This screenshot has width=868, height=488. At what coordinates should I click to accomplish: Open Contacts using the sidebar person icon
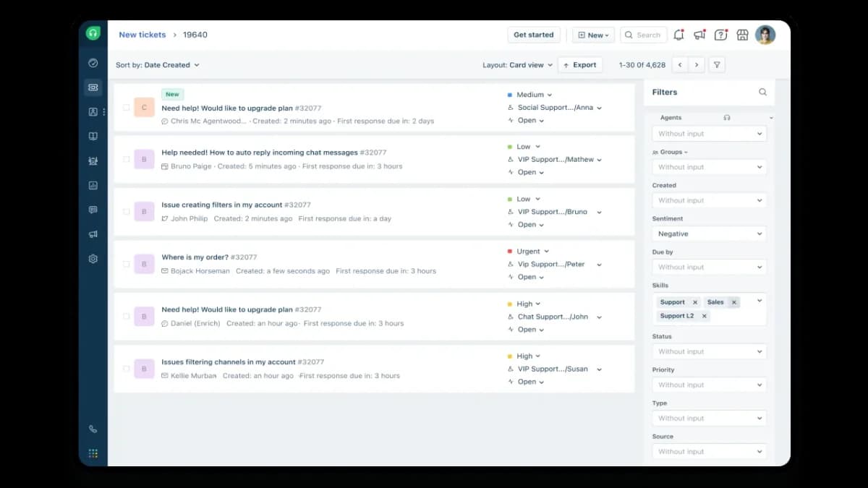(x=93, y=111)
